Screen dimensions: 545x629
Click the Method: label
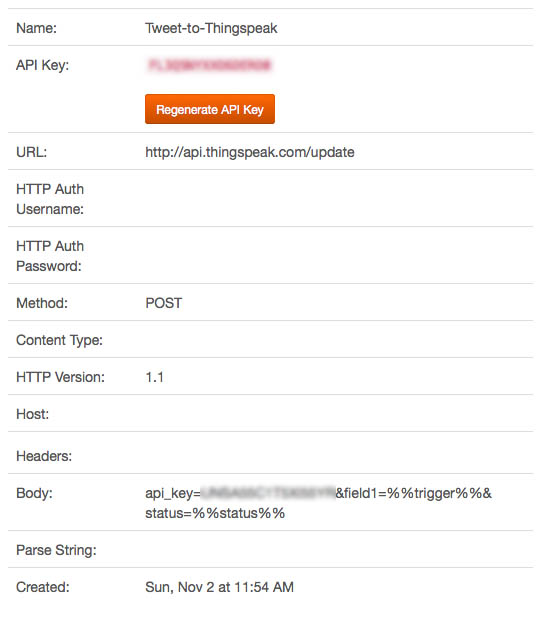42,303
